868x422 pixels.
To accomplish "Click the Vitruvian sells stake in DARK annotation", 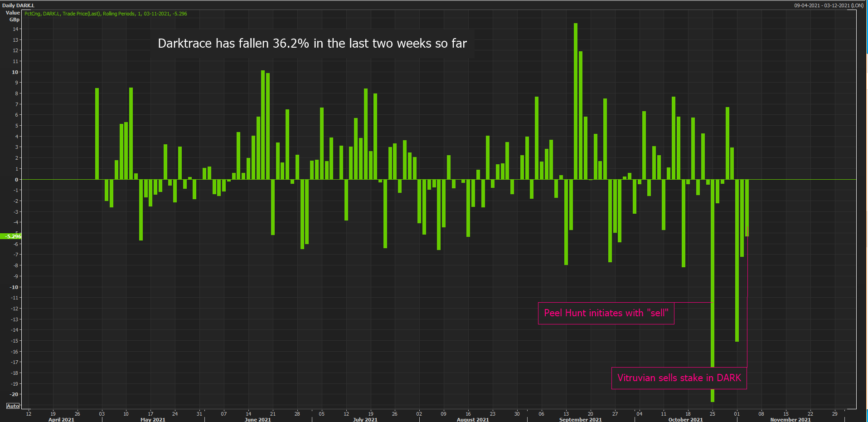I will coord(679,378).
